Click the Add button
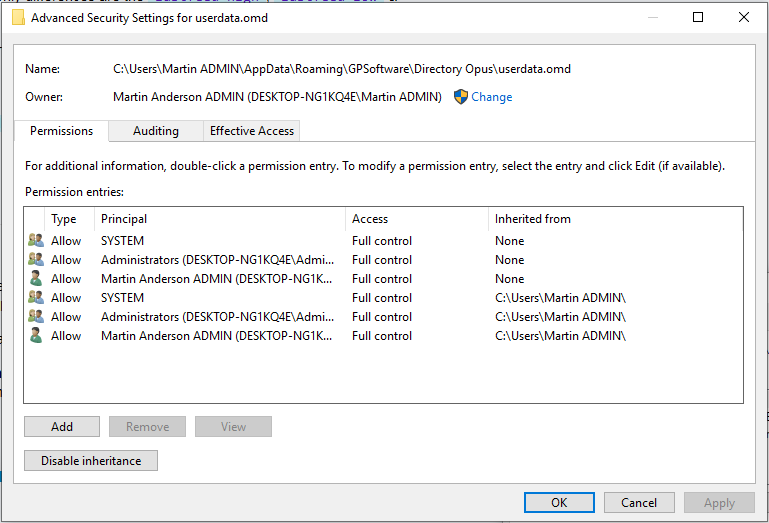 click(x=62, y=427)
